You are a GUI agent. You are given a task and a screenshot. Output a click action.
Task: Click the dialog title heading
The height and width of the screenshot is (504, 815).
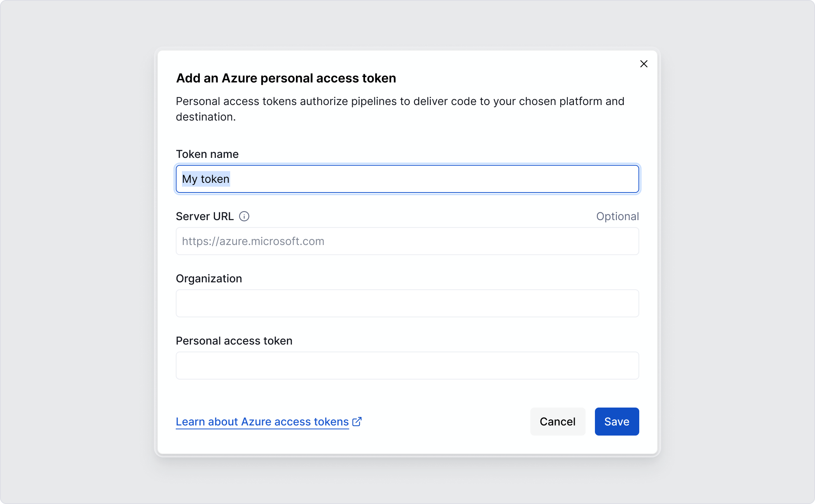coord(286,78)
